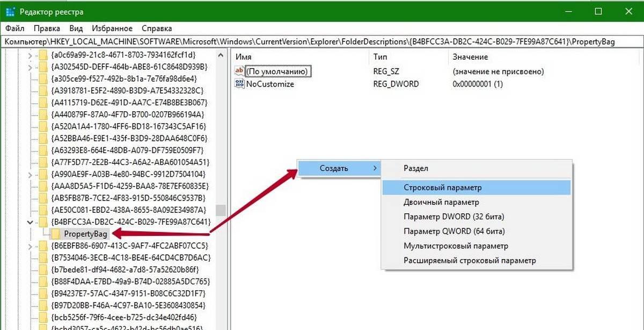Screen dimensions: 644x330
Task: Click the registry path address bar
Action: [x=322, y=41]
